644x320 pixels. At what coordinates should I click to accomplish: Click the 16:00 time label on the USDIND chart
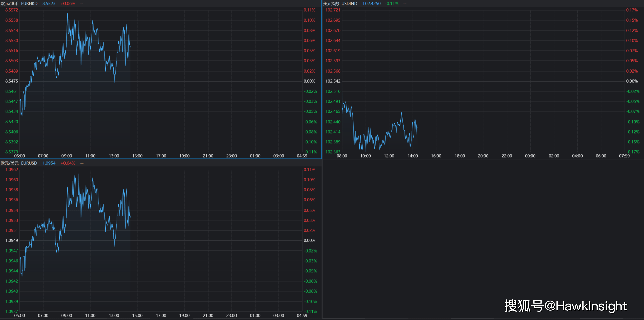(x=436, y=156)
